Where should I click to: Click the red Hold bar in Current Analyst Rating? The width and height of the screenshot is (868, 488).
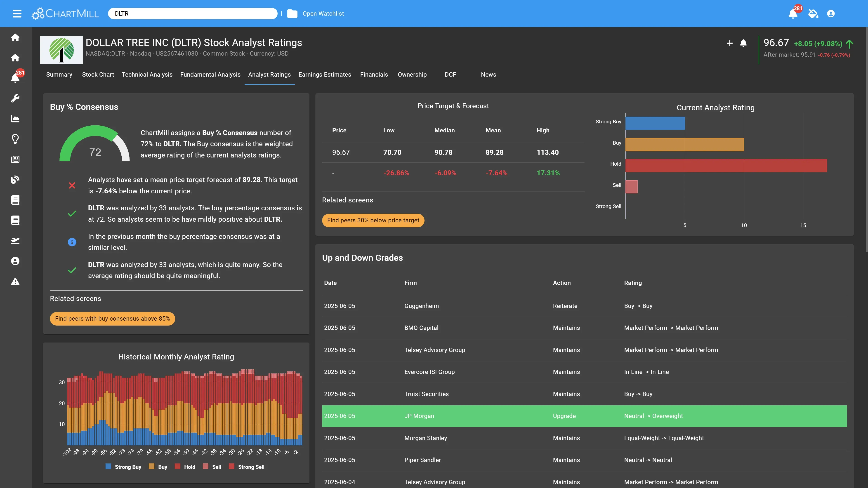(726, 166)
